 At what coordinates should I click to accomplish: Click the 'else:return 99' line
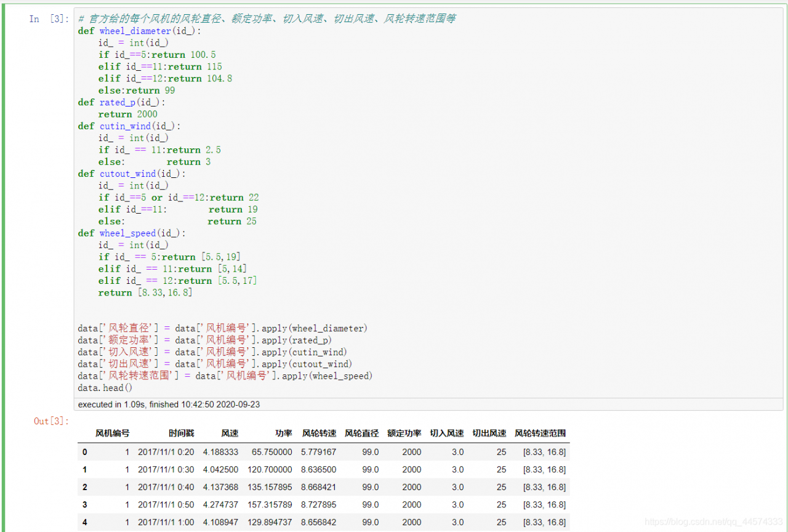click(137, 91)
